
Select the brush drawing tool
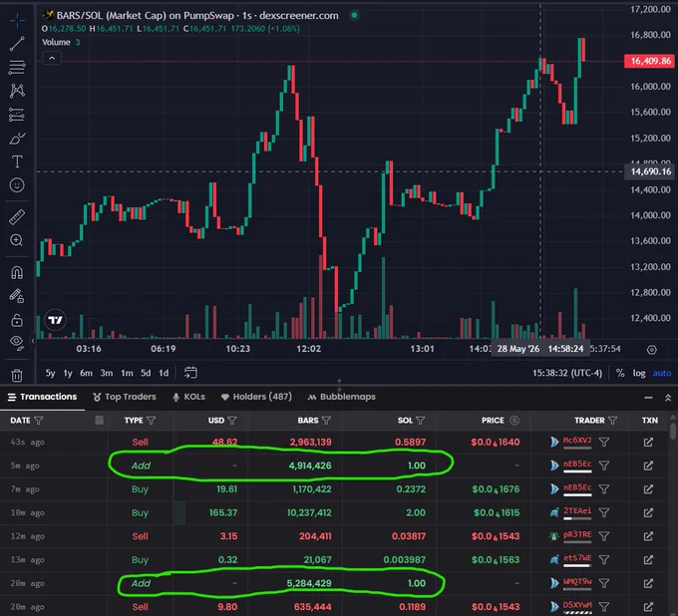[17, 139]
